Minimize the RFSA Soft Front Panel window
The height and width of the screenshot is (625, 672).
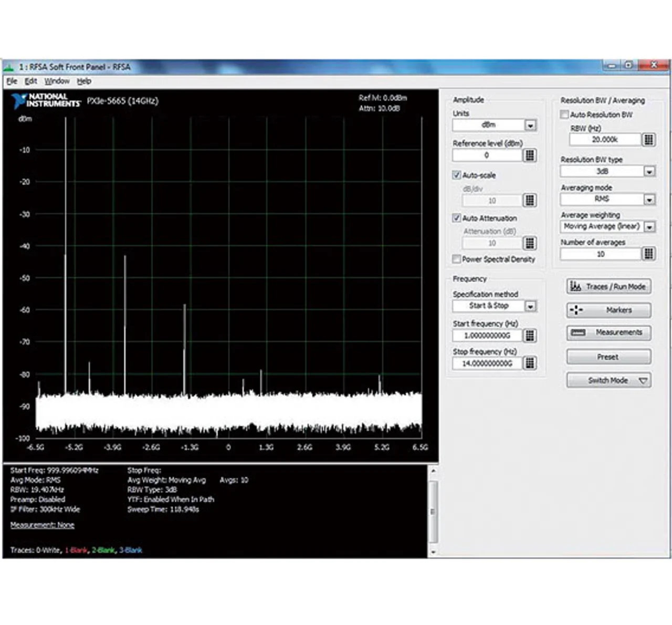click(x=612, y=66)
